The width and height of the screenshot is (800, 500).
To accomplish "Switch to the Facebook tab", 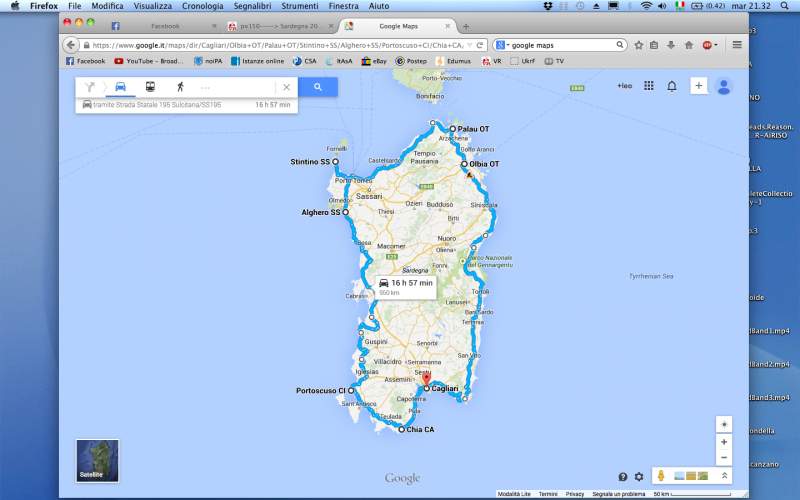I will point(165,26).
